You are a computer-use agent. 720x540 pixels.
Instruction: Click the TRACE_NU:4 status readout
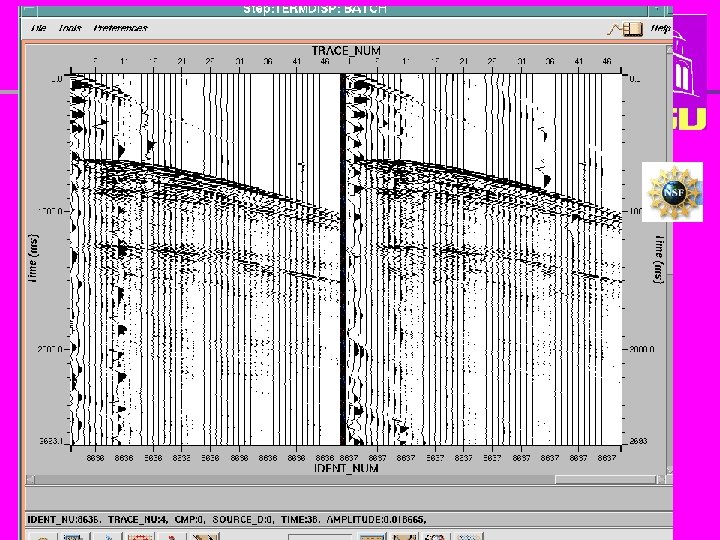pyautogui.click(x=138, y=520)
